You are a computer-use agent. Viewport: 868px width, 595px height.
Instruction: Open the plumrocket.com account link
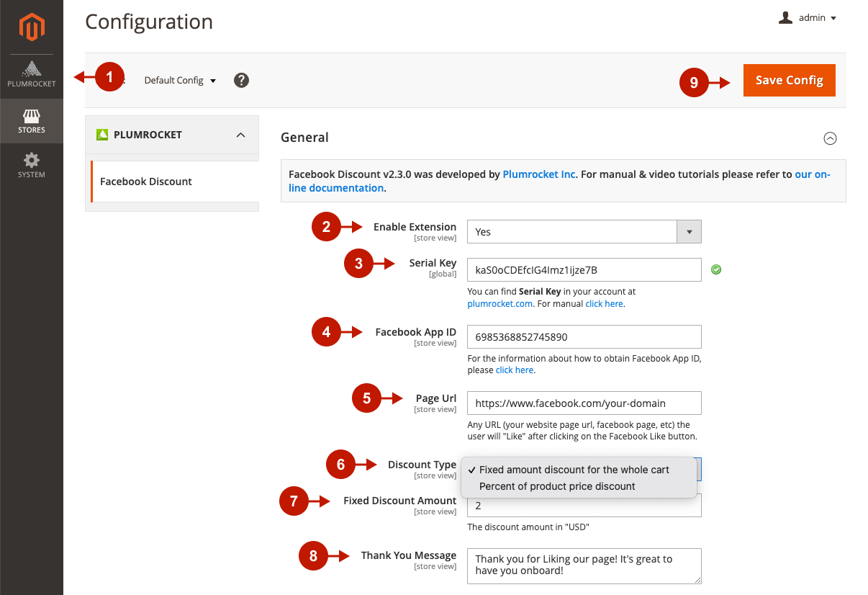499,304
